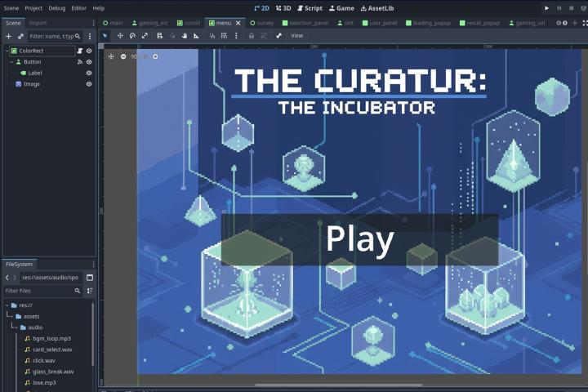Collapse the assets folder

(x=11, y=316)
